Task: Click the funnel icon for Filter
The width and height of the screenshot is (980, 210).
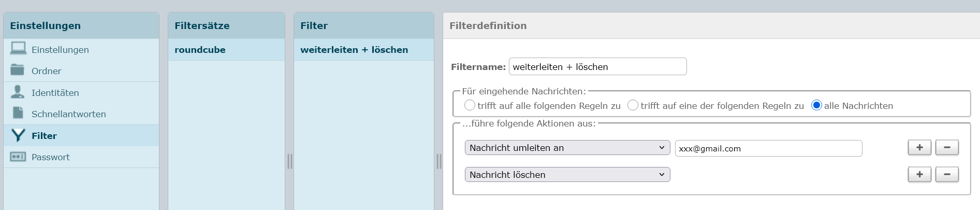Action: (x=18, y=135)
